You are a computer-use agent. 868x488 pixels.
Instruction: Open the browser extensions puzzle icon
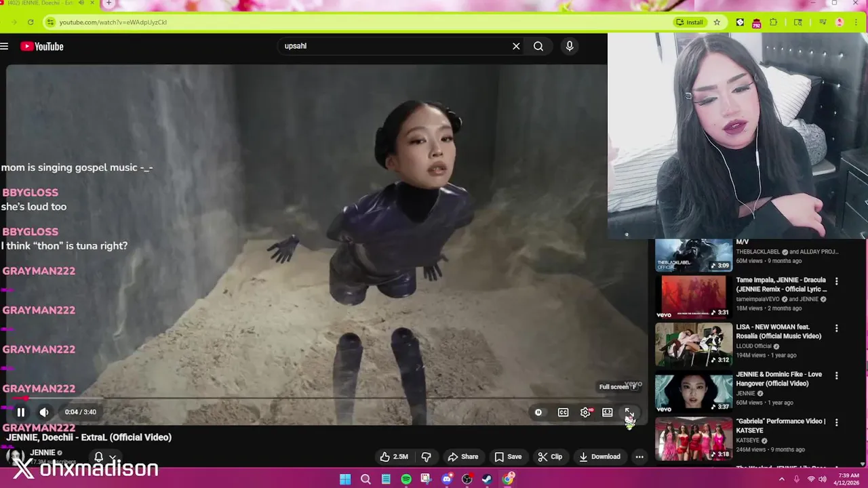[773, 22]
